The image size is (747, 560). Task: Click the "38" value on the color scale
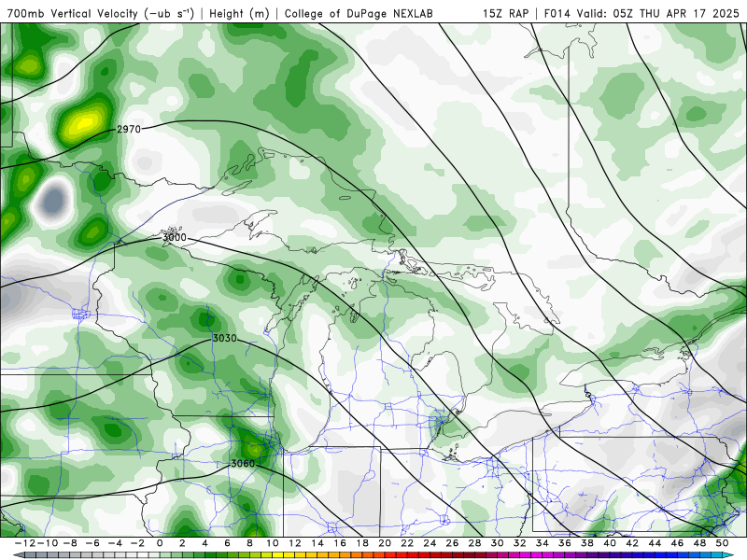click(587, 543)
